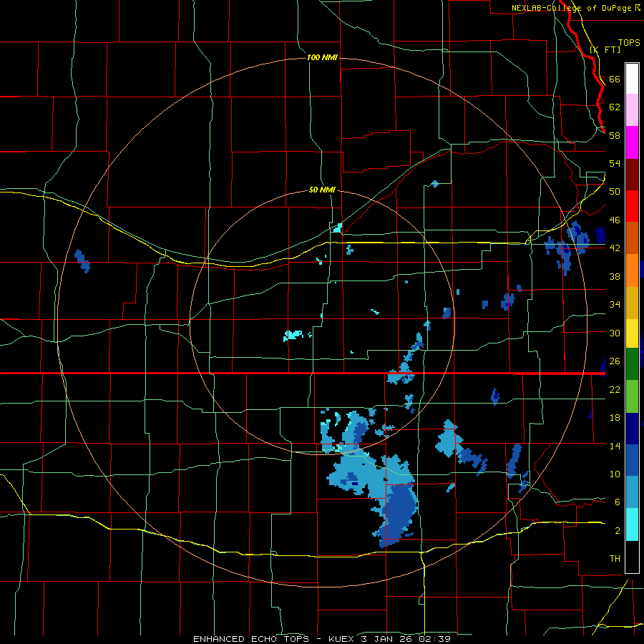Select the 62 value on the legend
Viewport: 644px width, 644px height.
pos(615,107)
